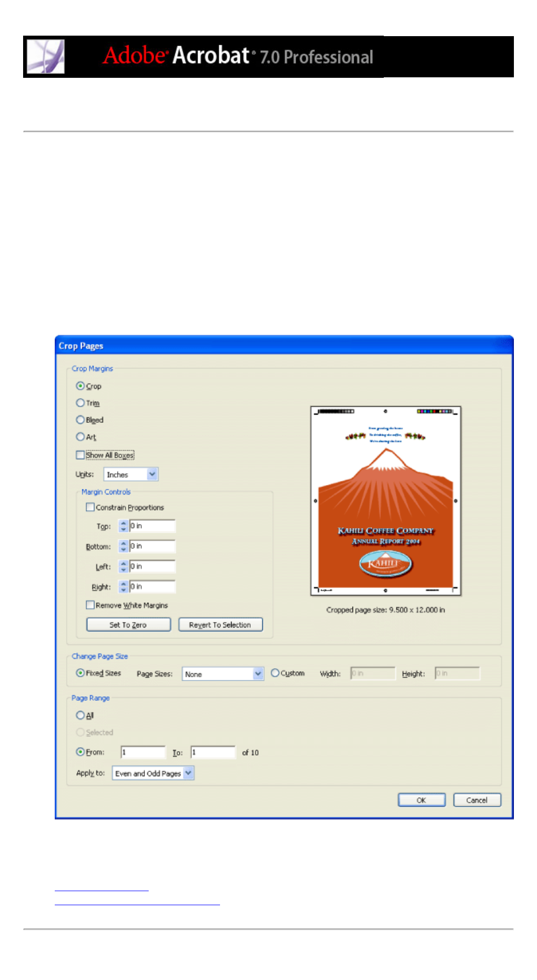Confirm the crop with OK button
Viewport: 537px width, 980px height.
coord(421,800)
